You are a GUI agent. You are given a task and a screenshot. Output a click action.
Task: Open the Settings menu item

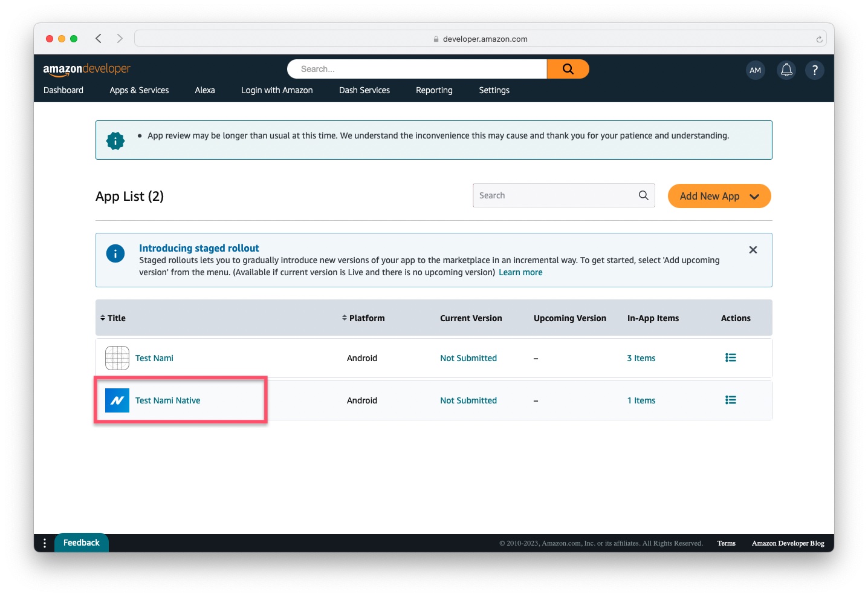point(494,90)
